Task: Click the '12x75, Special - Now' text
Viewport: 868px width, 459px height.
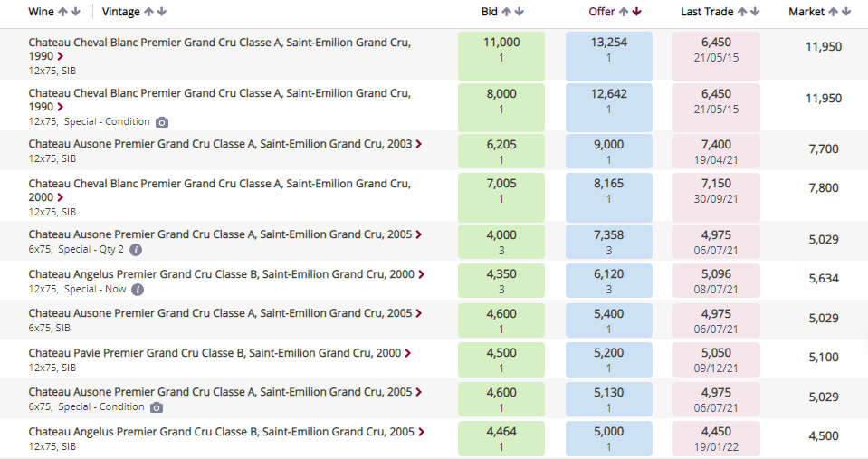Action: click(x=78, y=289)
